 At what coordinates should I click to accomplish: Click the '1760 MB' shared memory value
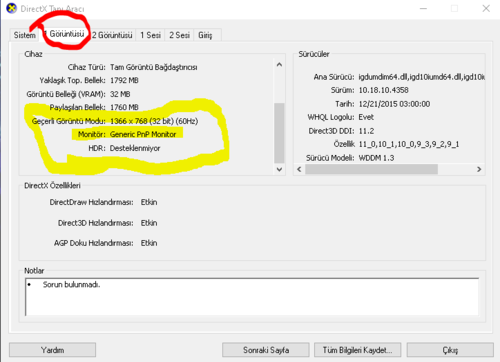pos(124,107)
